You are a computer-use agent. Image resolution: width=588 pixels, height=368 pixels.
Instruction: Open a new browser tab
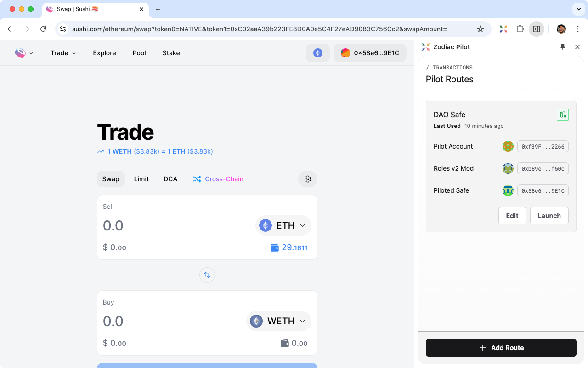point(158,9)
